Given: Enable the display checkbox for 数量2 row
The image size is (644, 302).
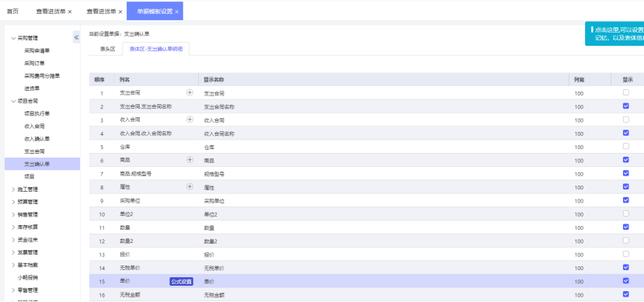Looking at the screenshot, I should click(625, 240).
